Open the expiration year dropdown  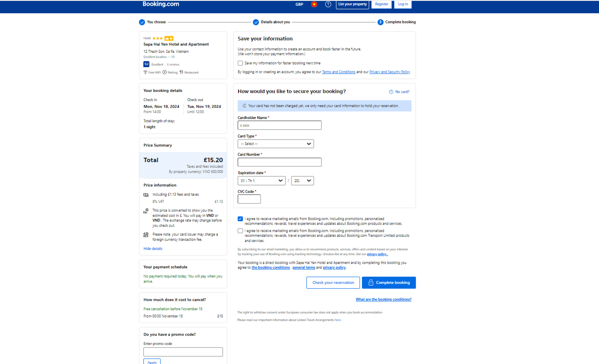click(302, 180)
